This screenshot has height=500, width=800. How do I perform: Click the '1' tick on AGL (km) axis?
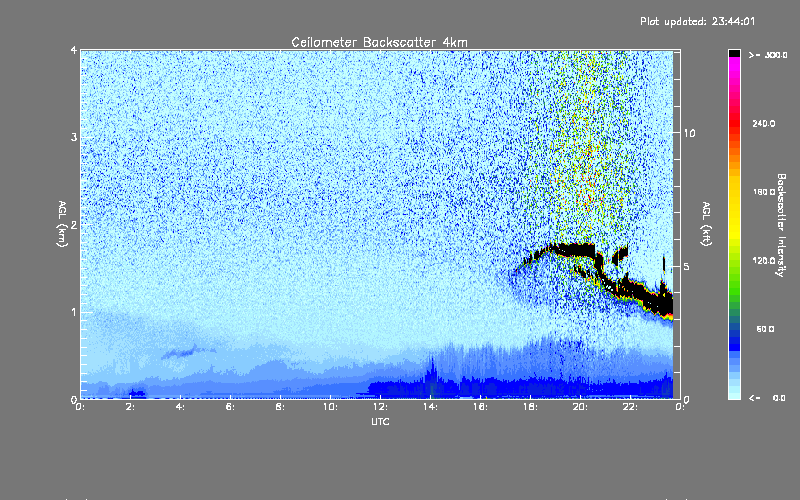(x=74, y=312)
